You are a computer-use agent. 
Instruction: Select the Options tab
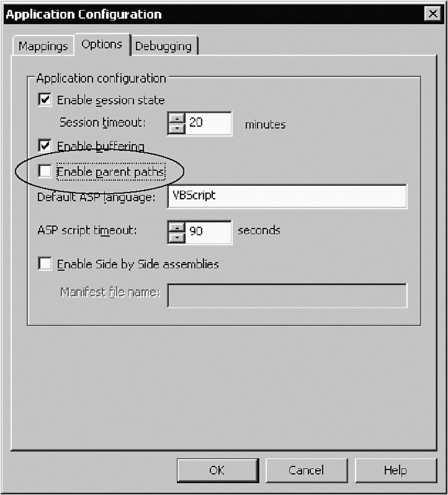pyautogui.click(x=102, y=45)
